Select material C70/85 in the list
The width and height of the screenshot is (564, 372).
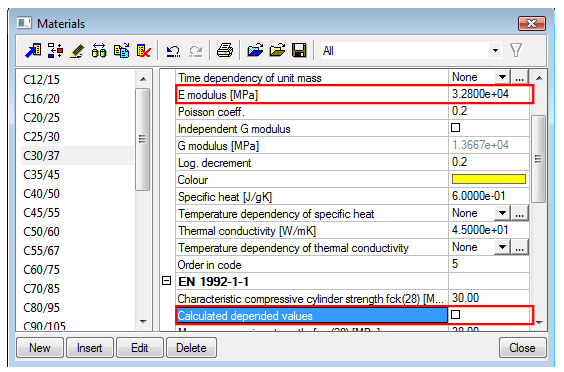pos(41,289)
